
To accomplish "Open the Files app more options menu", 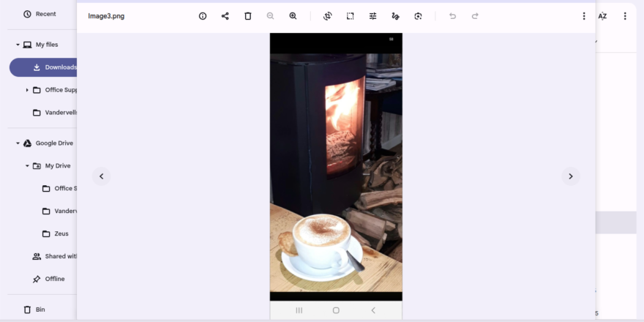I will coord(625,16).
